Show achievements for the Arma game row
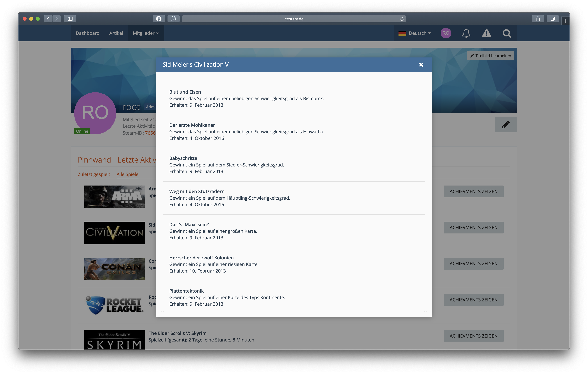The image size is (588, 374). [x=473, y=191]
